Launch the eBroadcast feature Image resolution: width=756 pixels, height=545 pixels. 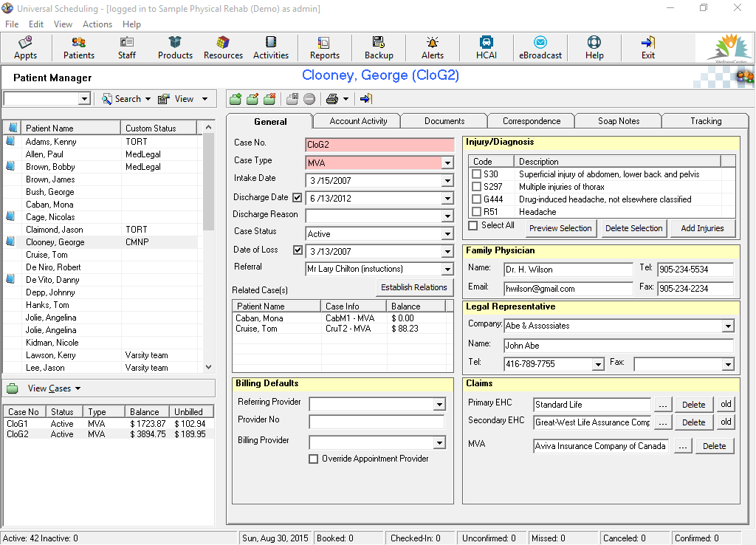540,47
